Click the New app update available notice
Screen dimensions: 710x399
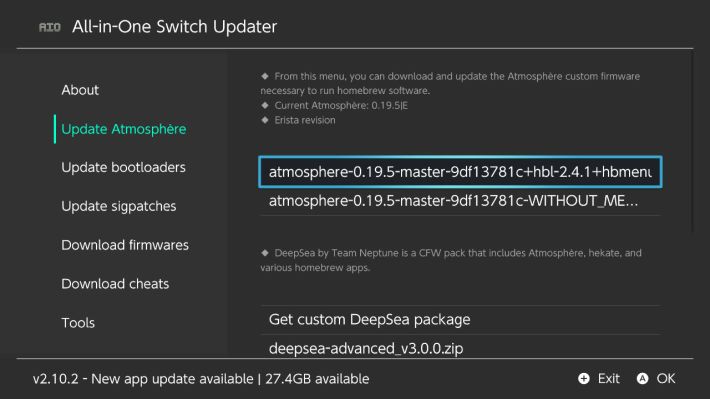172,379
